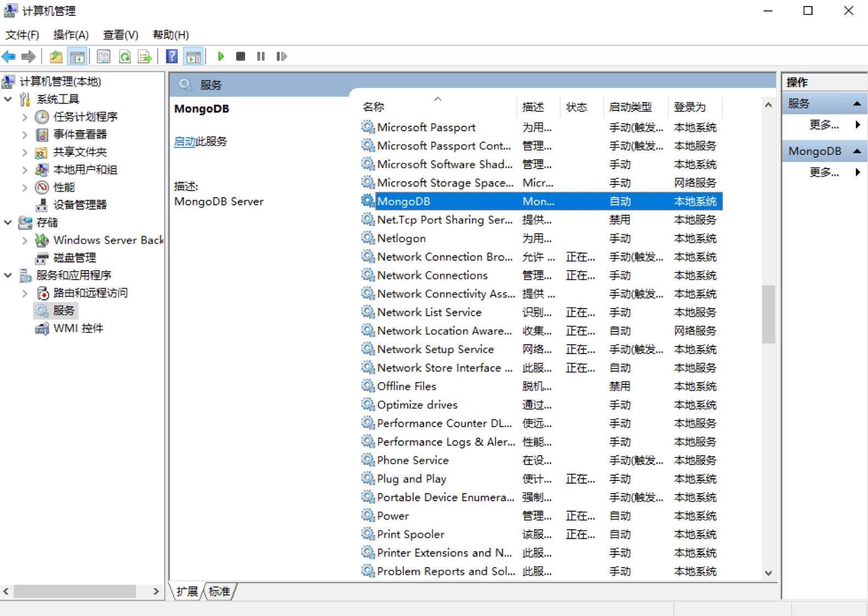Screen dimensions: 868x616
Task: Open 更多... under 服务 actions
Action: pyautogui.click(x=824, y=125)
